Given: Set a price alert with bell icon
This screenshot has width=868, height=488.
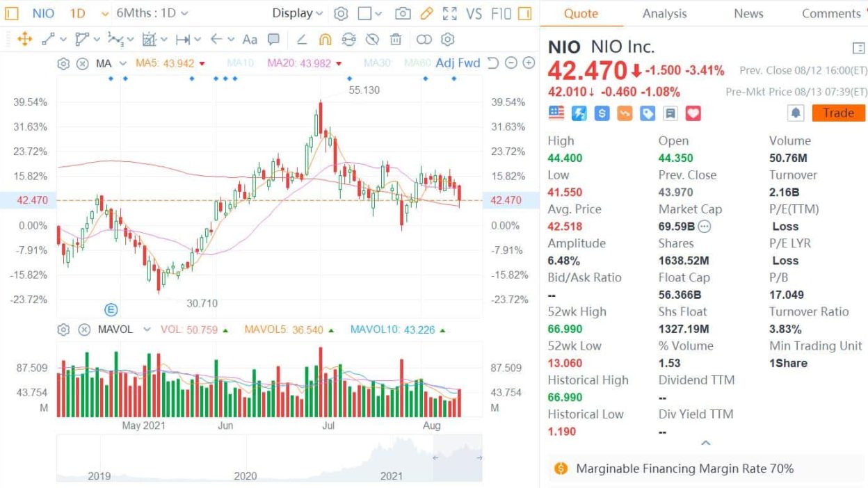Looking at the screenshot, I should coord(796,113).
